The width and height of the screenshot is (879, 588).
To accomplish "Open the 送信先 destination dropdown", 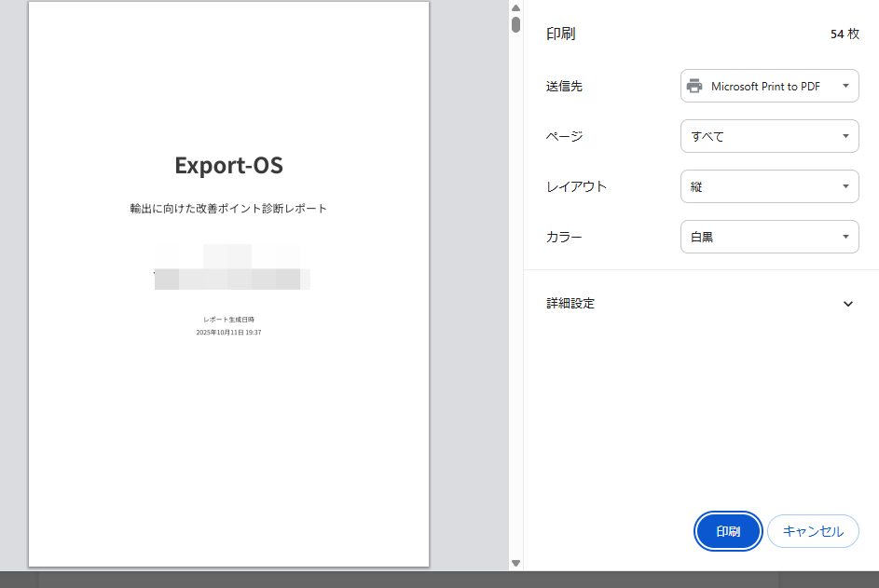I will (769, 86).
